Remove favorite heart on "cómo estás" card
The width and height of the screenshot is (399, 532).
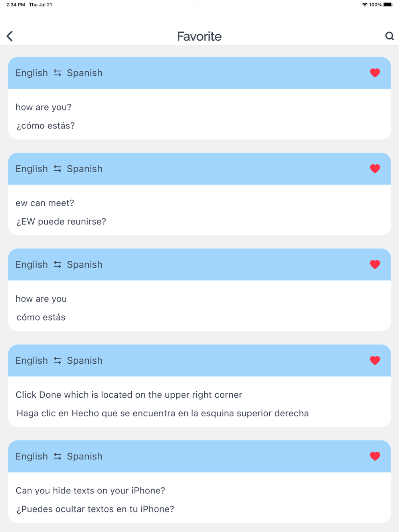(375, 264)
